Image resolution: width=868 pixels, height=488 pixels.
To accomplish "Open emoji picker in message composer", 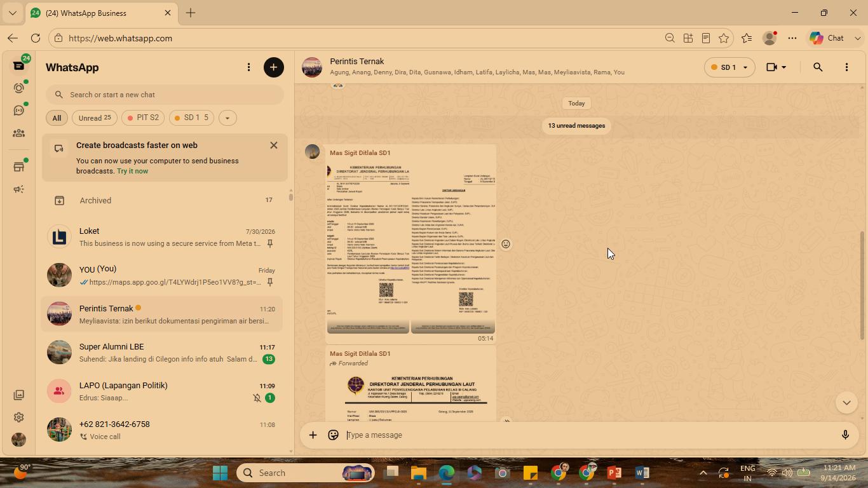I will click(333, 435).
